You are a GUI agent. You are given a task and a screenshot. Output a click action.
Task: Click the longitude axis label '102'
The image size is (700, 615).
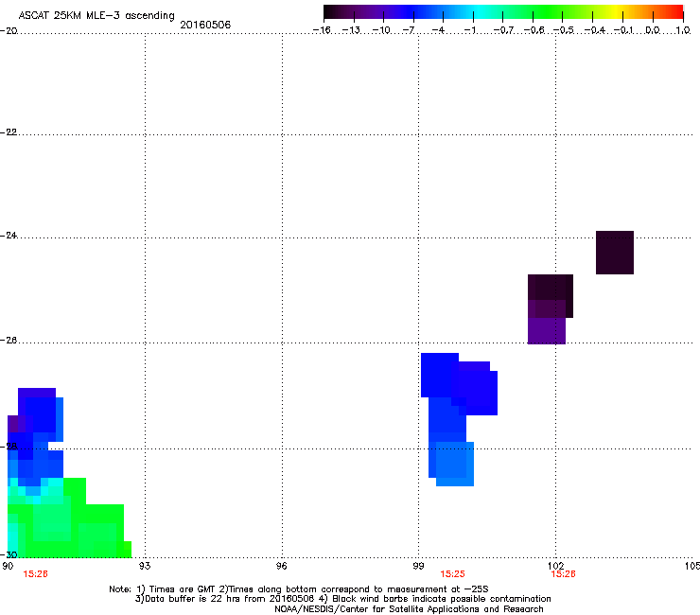pos(555,566)
